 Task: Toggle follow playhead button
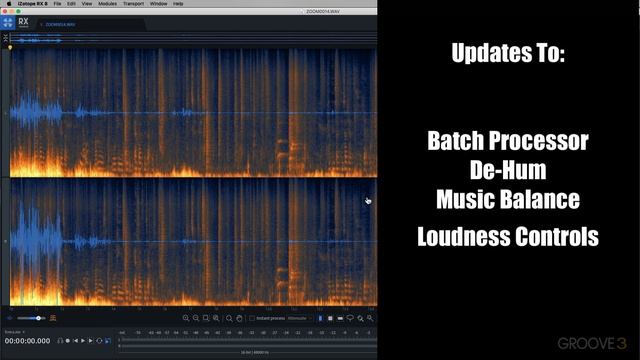108,340
